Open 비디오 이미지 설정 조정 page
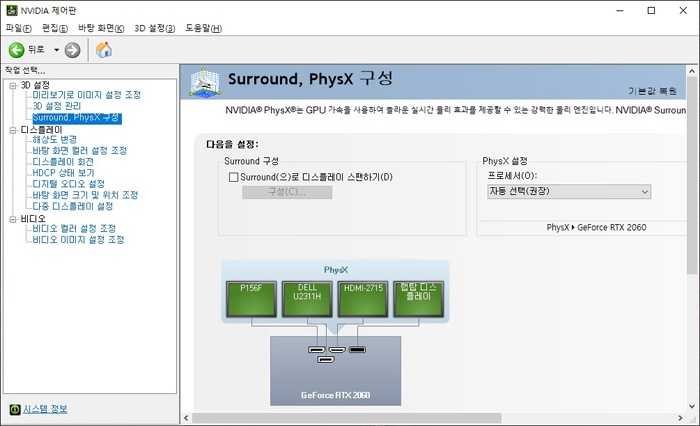Screen dimensions: 700x426 click(78, 240)
